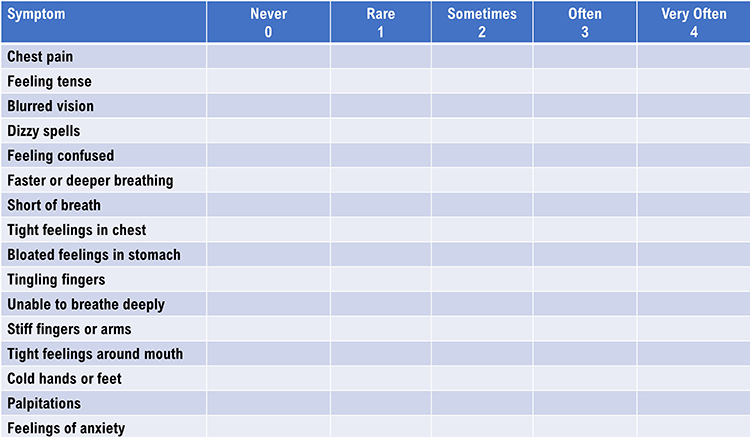Select the Never 0 column header
Screen dimensions: 750x437
click(x=268, y=22)
